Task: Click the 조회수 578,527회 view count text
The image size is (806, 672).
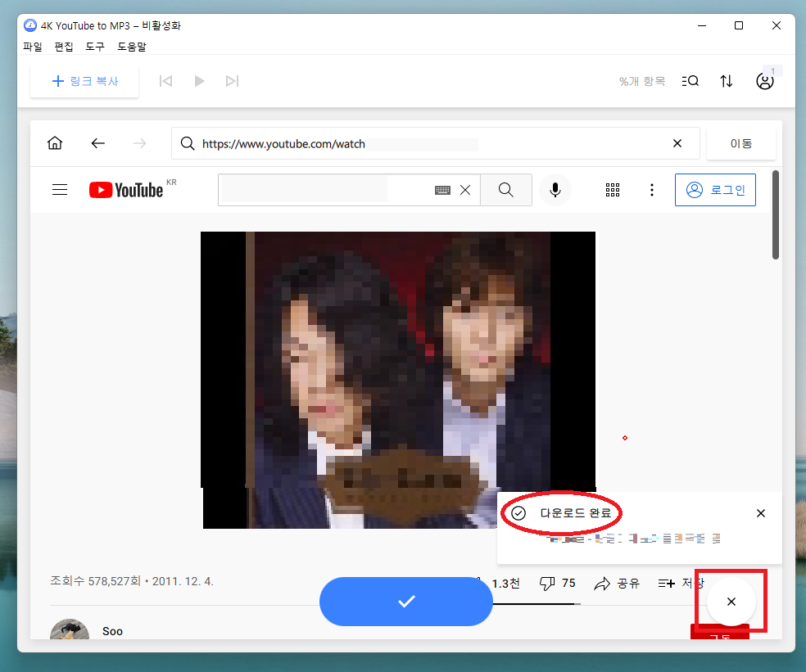Action: pos(95,581)
